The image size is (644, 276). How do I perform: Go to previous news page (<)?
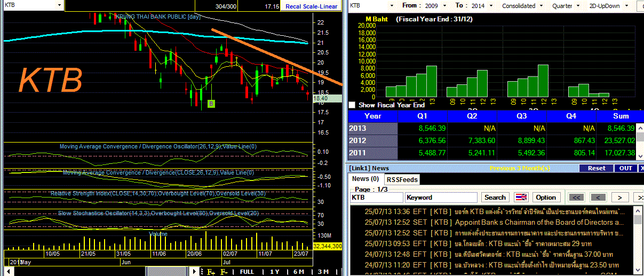tap(598, 197)
